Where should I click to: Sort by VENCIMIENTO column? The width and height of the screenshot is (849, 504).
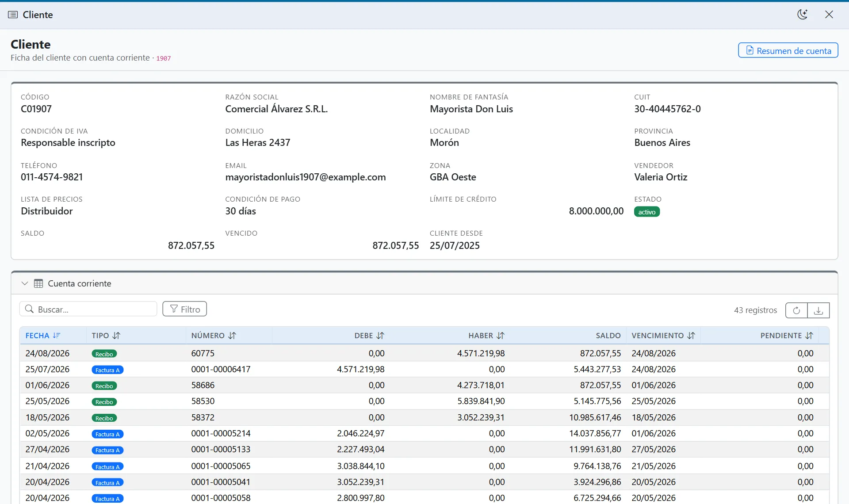click(663, 336)
